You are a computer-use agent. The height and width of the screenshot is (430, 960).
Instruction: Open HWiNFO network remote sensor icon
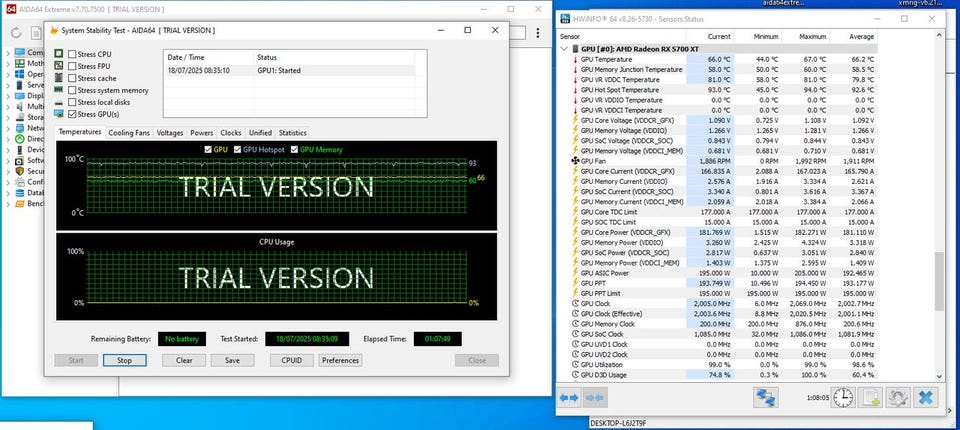(766, 398)
